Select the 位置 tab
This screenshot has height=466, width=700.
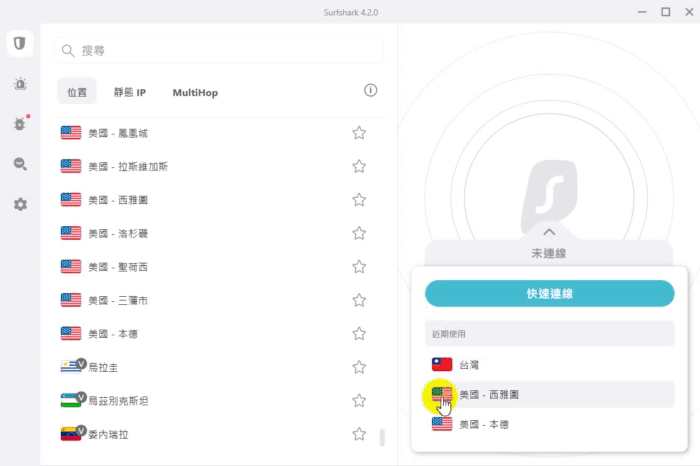[x=77, y=92]
